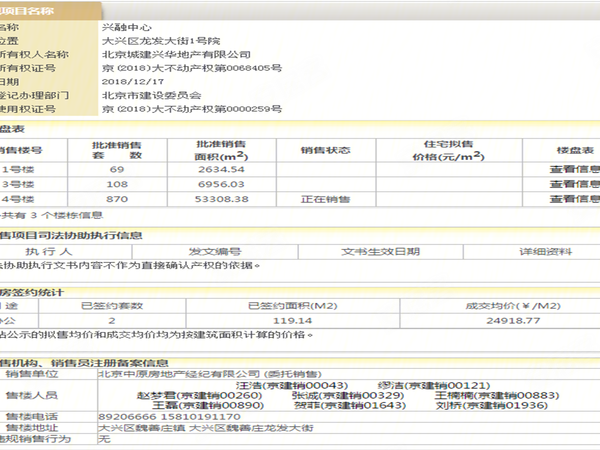Open 查看信息 link for 4号楼
The width and height of the screenshot is (600, 450).
[x=575, y=199]
